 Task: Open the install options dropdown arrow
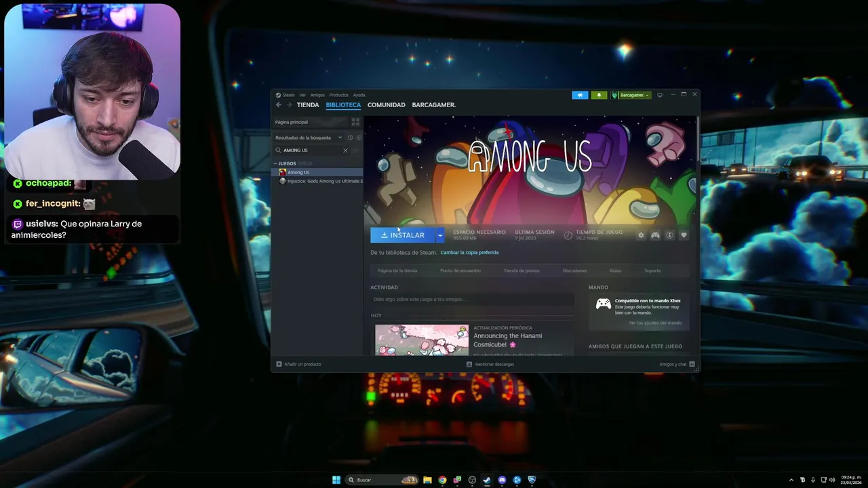click(440, 235)
